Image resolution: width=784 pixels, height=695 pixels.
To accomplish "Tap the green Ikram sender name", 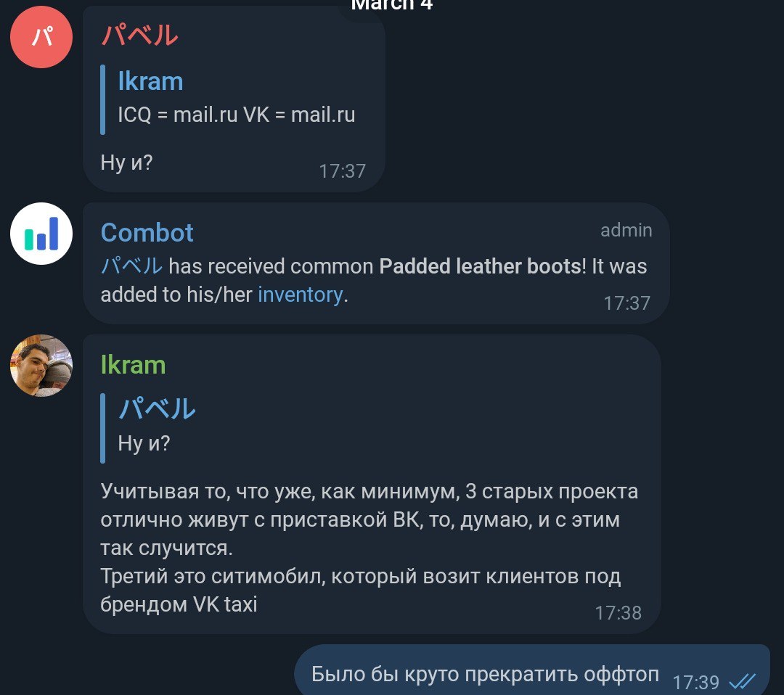I will pos(133,365).
